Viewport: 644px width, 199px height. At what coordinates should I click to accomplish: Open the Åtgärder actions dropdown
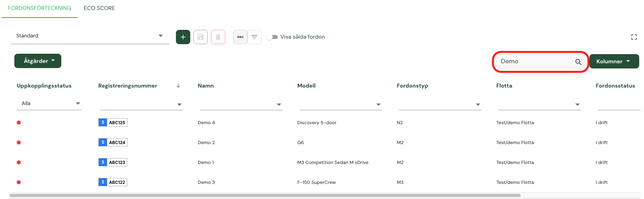38,61
